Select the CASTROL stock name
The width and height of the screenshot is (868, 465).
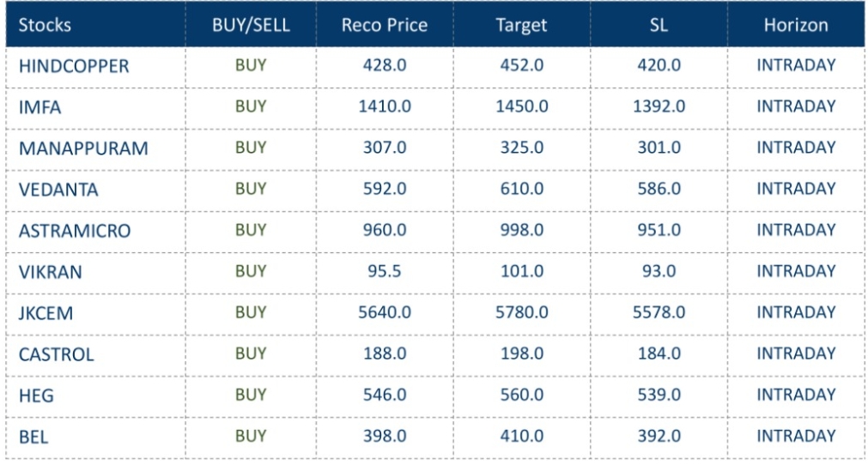point(57,354)
